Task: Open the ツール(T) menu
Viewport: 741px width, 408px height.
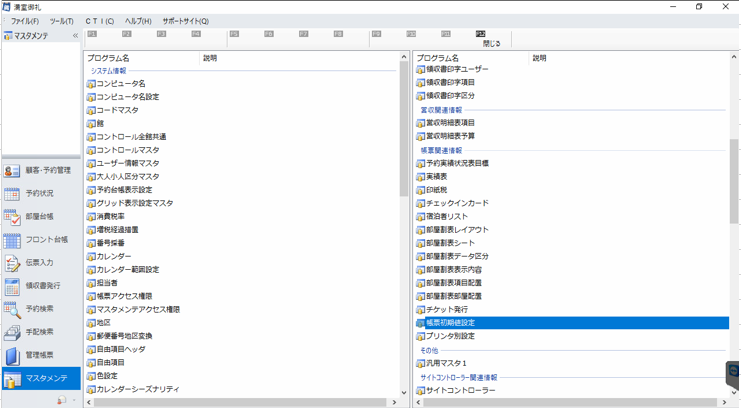Action: 62,21
